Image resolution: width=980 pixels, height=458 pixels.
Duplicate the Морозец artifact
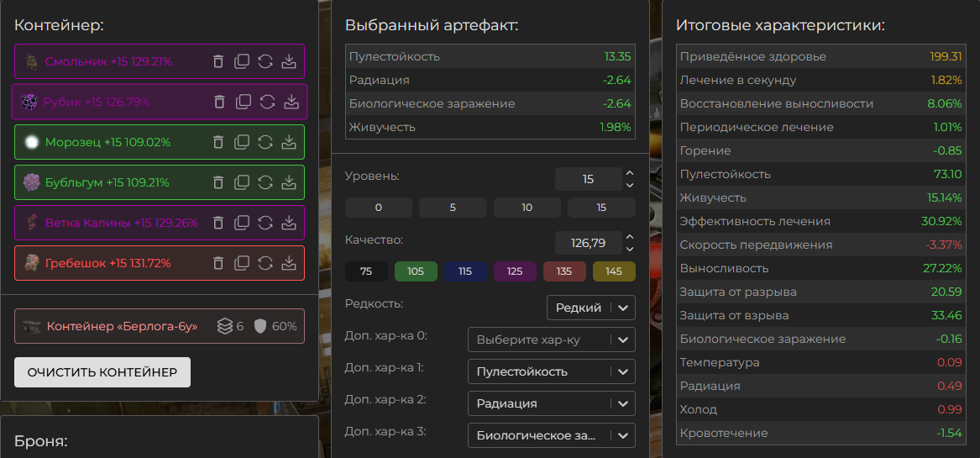[x=241, y=142]
